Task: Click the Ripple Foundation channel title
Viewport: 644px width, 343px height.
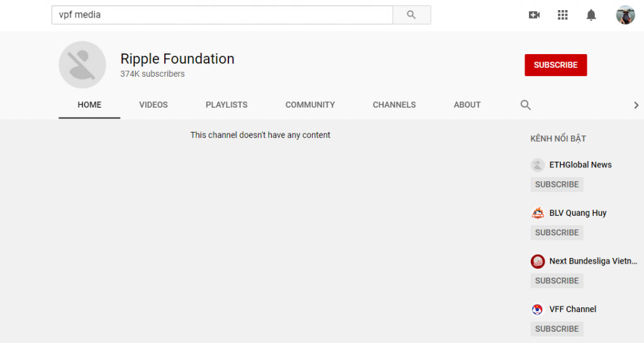Action: pos(177,59)
